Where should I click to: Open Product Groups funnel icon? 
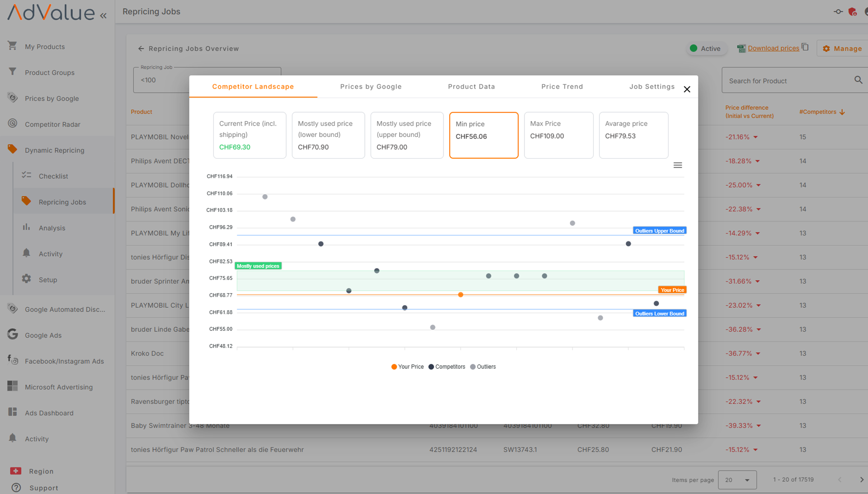12,72
